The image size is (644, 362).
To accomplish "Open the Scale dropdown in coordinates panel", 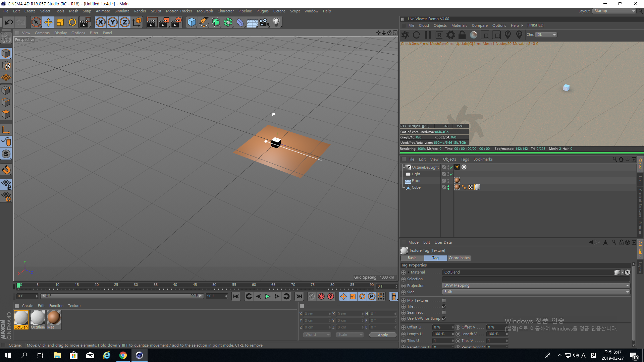I will coord(350,335).
